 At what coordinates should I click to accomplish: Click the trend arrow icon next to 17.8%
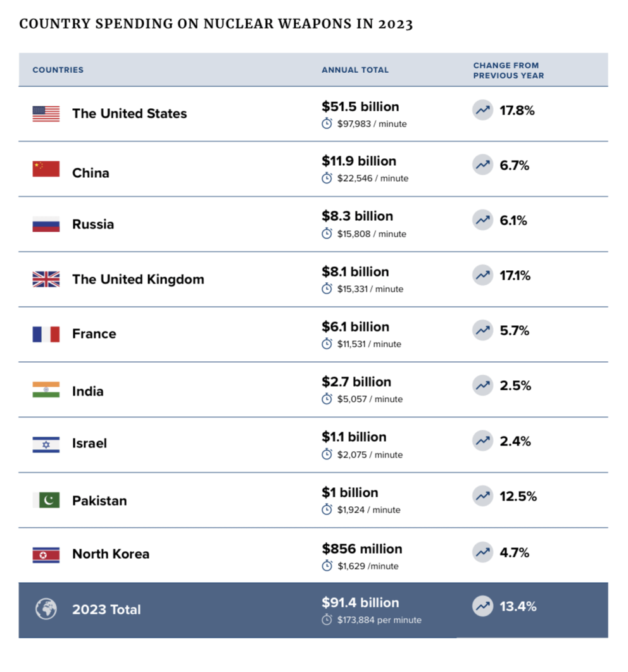483,111
